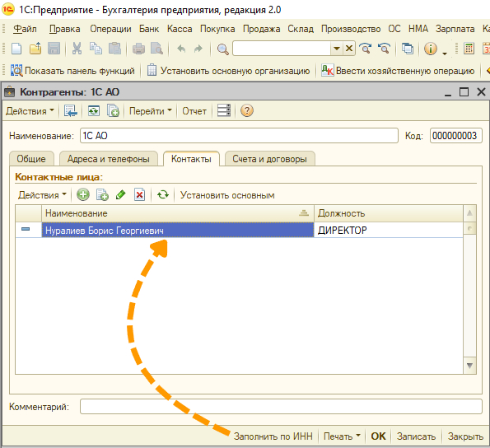The width and height of the screenshot is (490, 448).
Task: Open the Покупка menu
Action: click(217, 29)
